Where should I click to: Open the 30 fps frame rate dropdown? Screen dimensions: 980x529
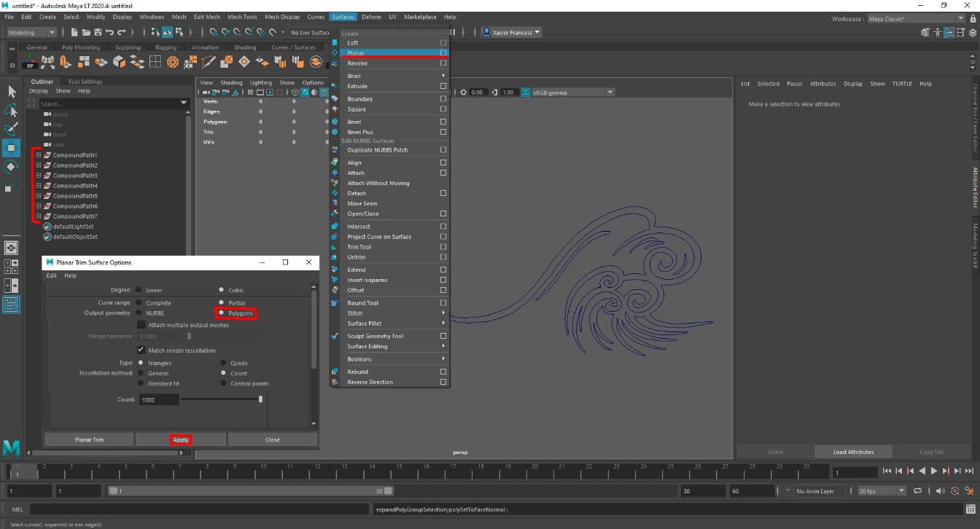tap(882, 491)
